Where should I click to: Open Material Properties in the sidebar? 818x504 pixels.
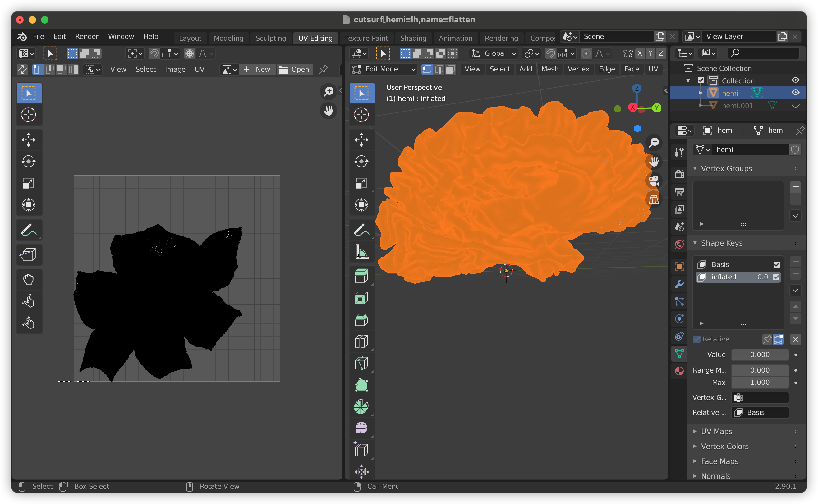click(679, 371)
